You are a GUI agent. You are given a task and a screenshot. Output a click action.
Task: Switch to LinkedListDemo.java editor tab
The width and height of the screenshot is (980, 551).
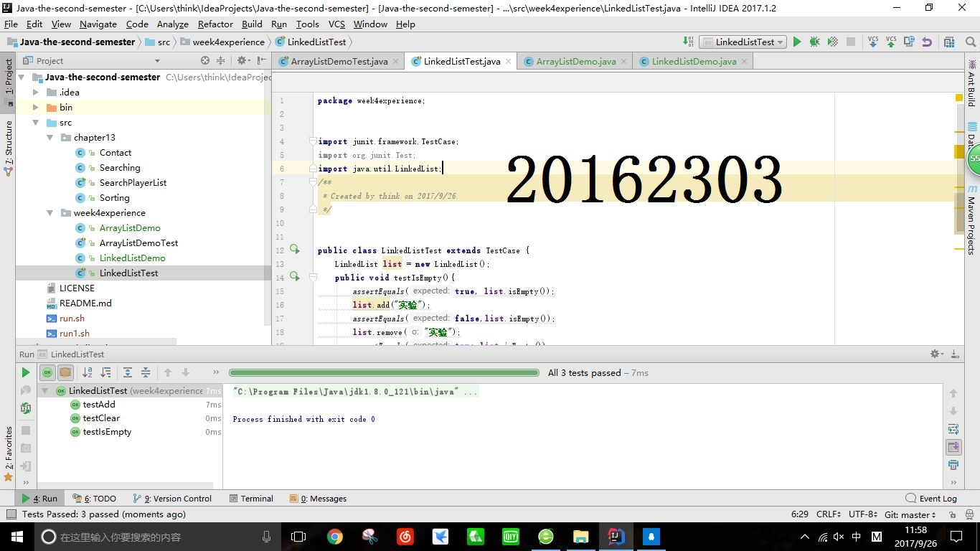tap(693, 62)
